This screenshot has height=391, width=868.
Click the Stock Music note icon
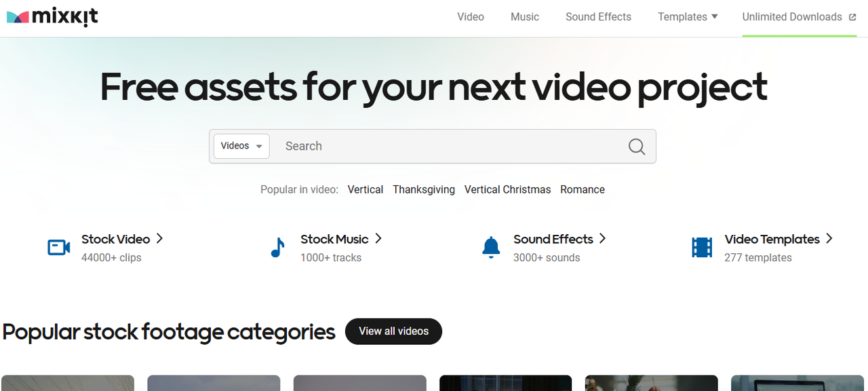(x=277, y=248)
